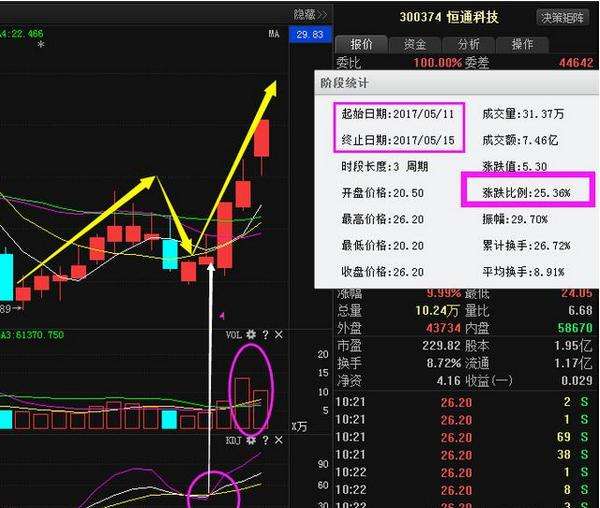Open the 分析 tab

[468, 45]
